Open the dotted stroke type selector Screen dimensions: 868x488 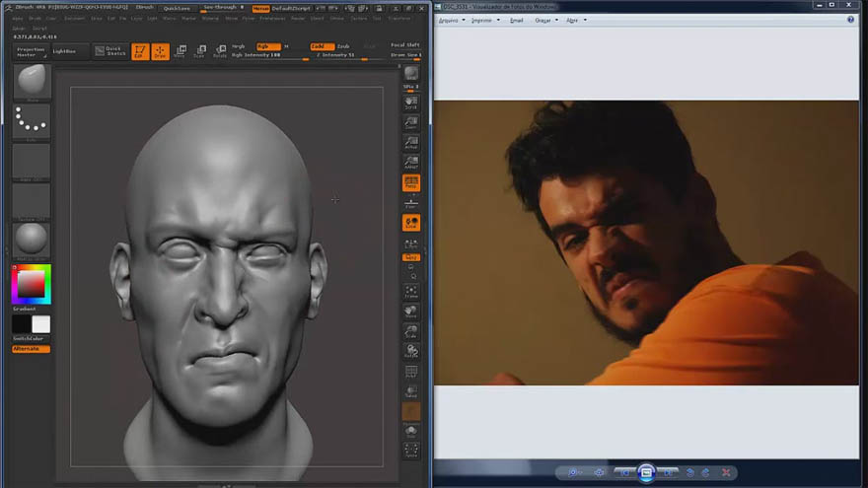point(32,121)
